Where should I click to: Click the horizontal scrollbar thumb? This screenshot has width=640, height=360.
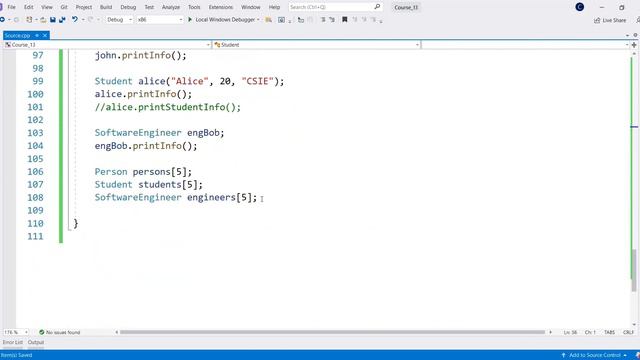click(x=333, y=332)
